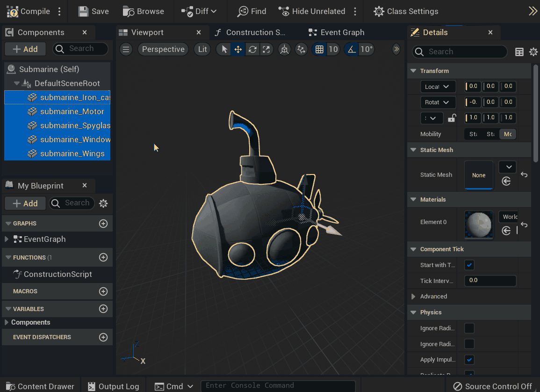Switch to the Event Graph tab
This screenshot has height=392, width=540.
tap(342, 32)
